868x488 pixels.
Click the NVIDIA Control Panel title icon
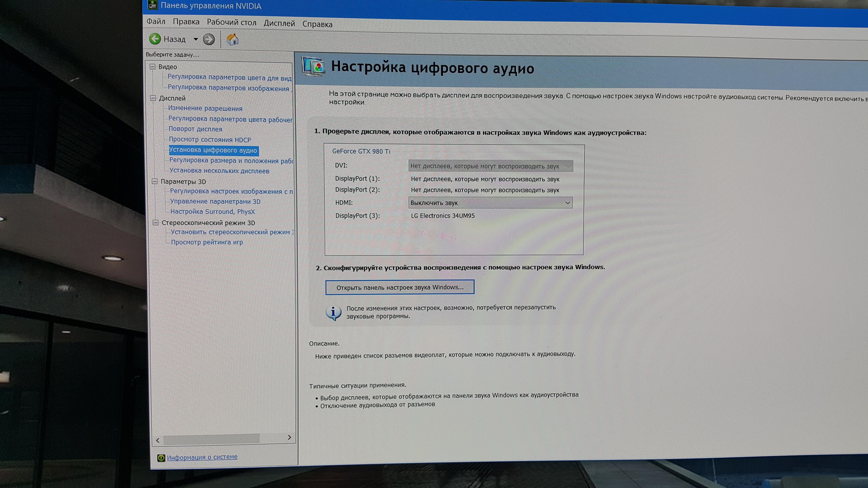click(153, 5)
